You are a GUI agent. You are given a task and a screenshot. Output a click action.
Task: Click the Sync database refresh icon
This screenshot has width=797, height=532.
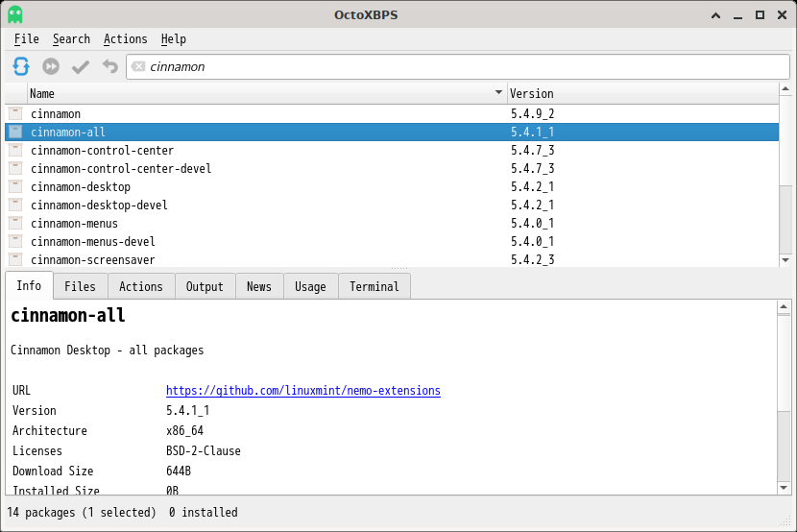point(21,66)
